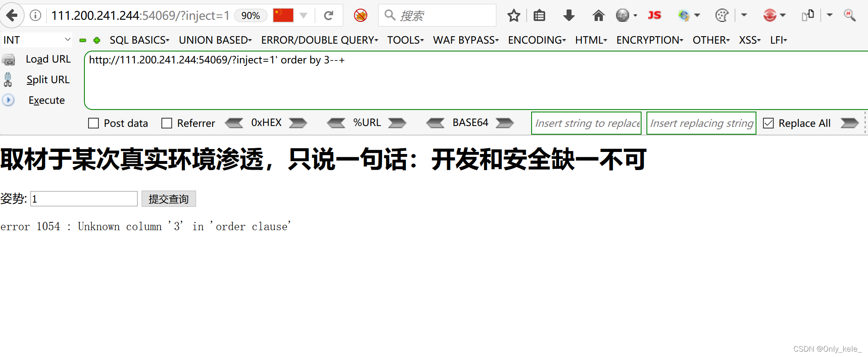Click left arrow before %URL to decode
This screenshot has height=357, width=868.
tap(336, 123)
